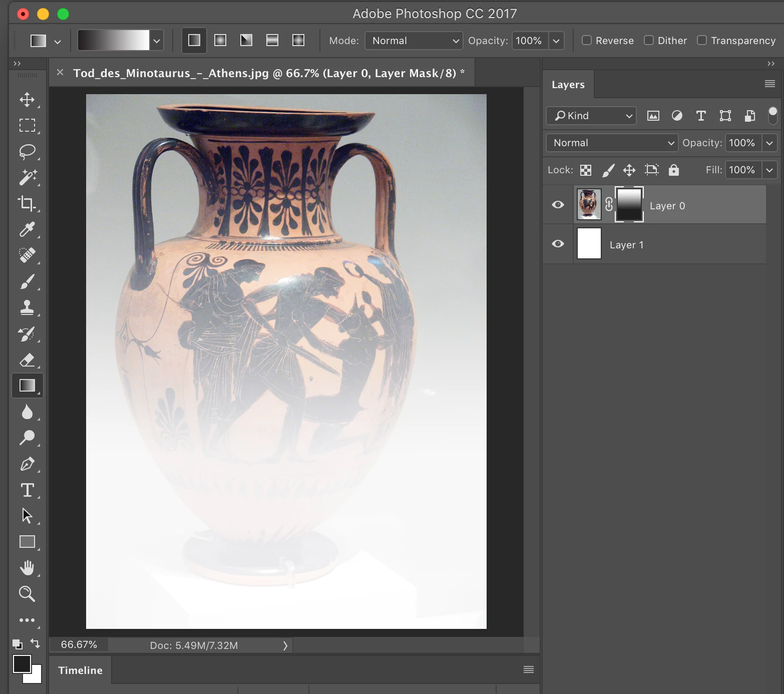
Task: Select the Healing Brush tool
Action: pos(27,255)
